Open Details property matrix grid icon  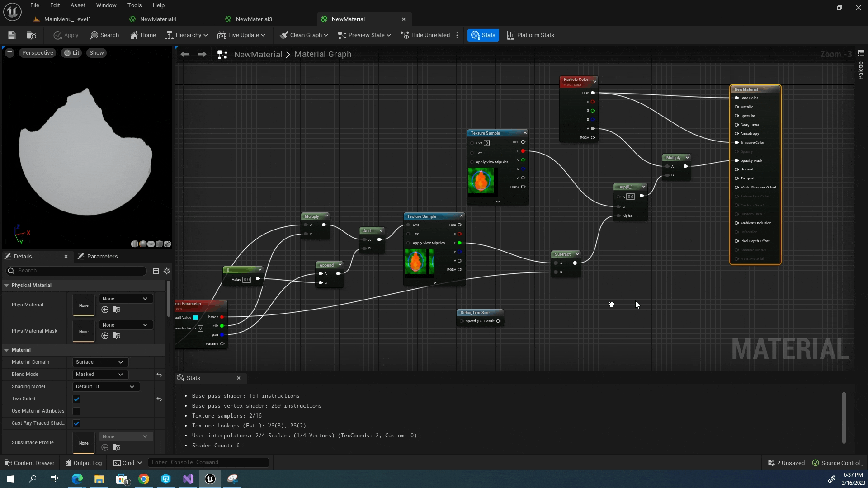[156, 271]
